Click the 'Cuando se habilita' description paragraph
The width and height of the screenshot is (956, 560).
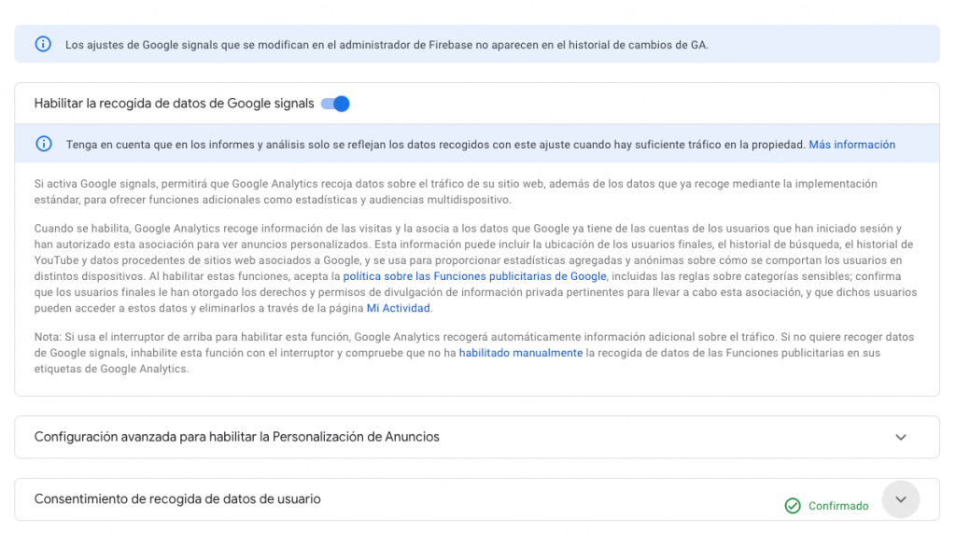click(475, 268)
